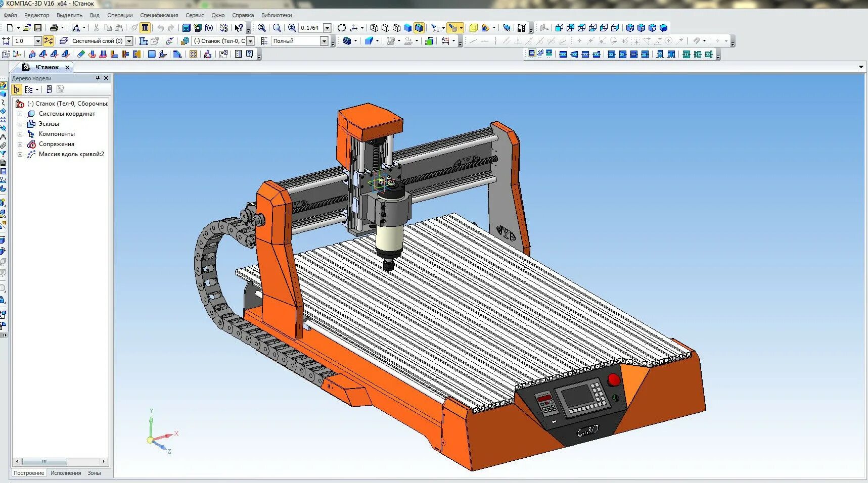Click the model properties icon in toolbar
868x483 pixels.
[145, 28]
